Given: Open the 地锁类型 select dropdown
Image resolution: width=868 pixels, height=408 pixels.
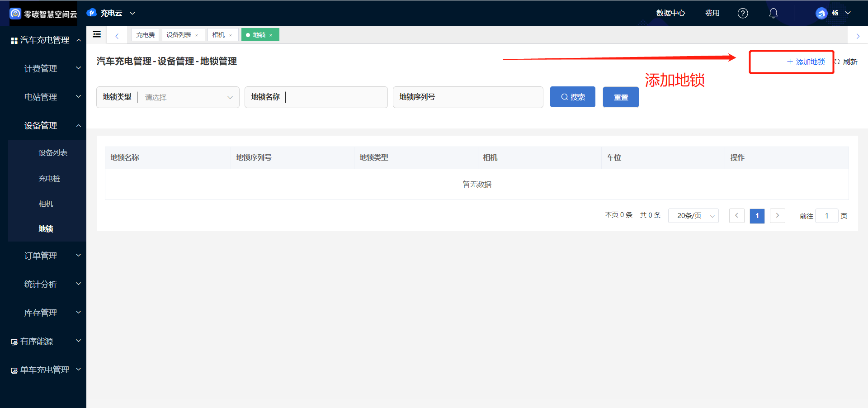Looking at the screenshot, I should pos(168,97).
